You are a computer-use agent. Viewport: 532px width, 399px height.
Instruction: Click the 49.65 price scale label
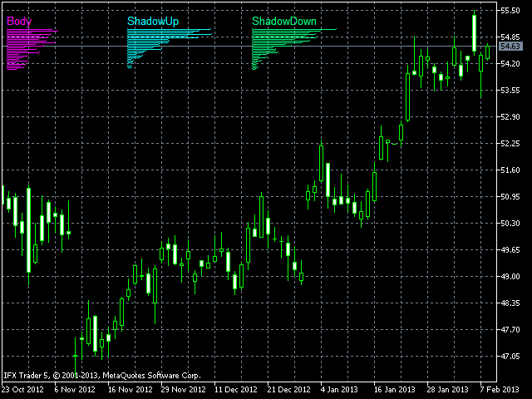click(x=510, y=250)
